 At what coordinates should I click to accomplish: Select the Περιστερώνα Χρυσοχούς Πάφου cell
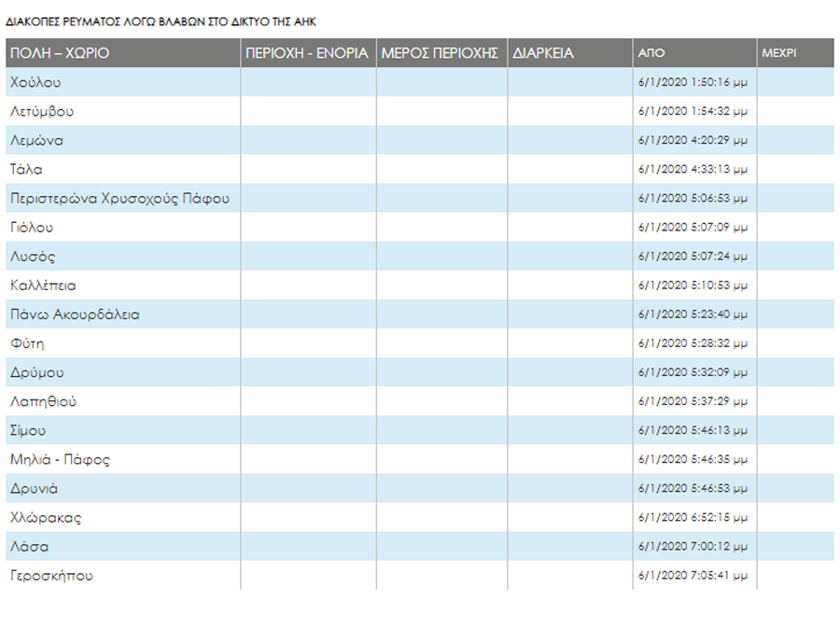pos(123,198)
